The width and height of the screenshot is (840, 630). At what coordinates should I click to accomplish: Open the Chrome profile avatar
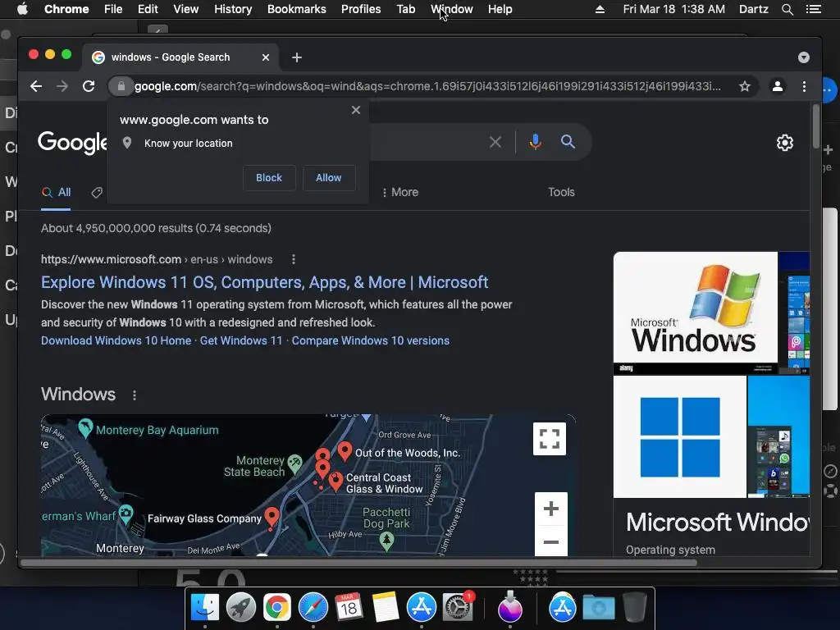pyautogui.click(x=778, y=86)
